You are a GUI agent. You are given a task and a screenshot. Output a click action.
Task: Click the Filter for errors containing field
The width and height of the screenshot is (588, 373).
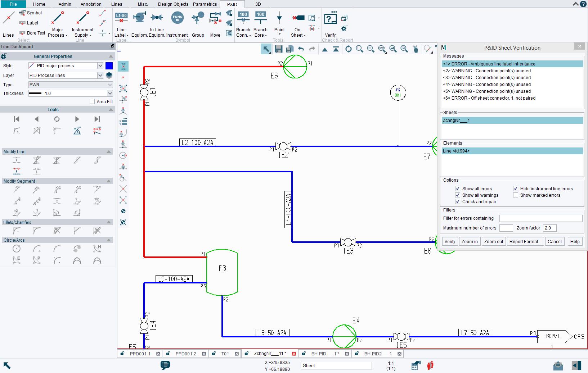(x=540, y=218)
